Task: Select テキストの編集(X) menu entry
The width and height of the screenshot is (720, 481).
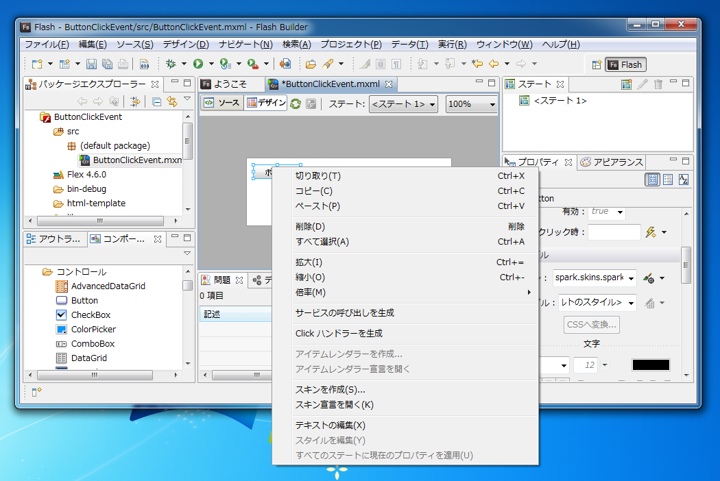Action: click(415, 425)
